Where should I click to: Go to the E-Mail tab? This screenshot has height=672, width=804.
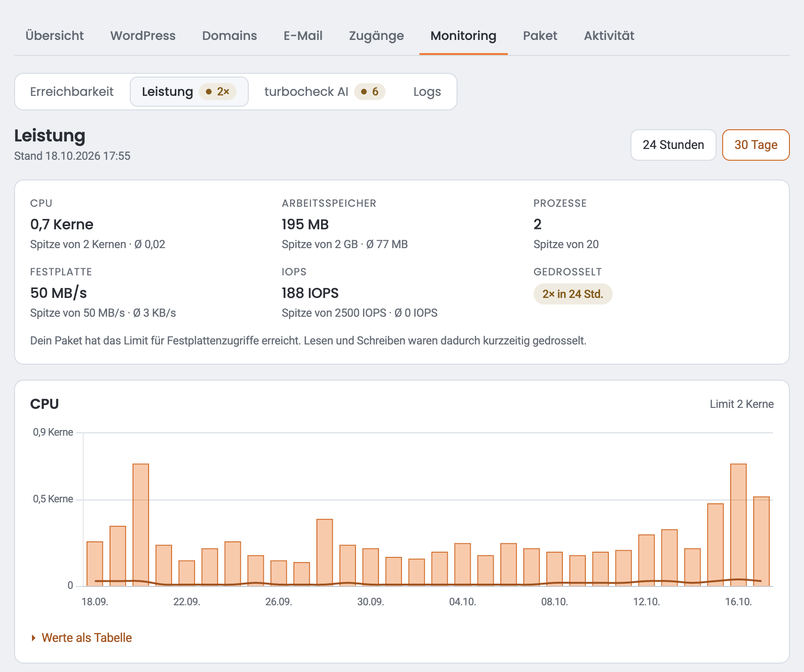click(303, 36)
